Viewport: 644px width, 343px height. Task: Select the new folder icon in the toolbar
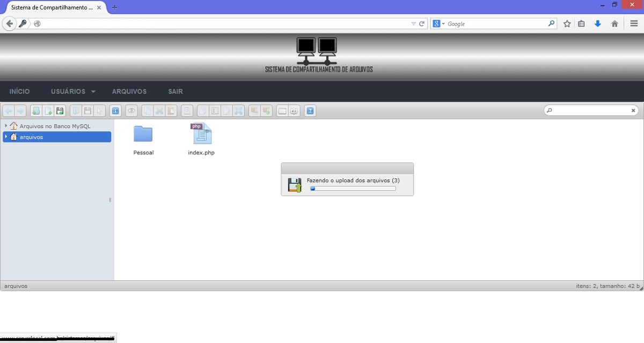(x=35, y=111)
